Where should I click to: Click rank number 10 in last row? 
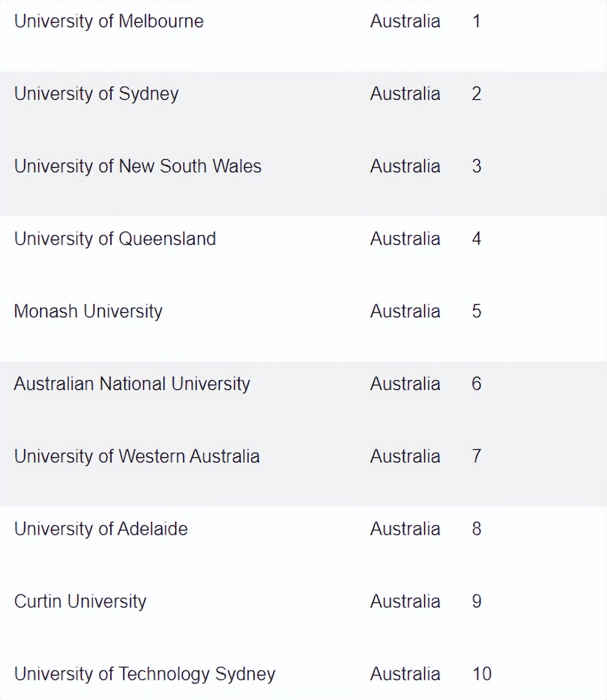coord(482,674)
